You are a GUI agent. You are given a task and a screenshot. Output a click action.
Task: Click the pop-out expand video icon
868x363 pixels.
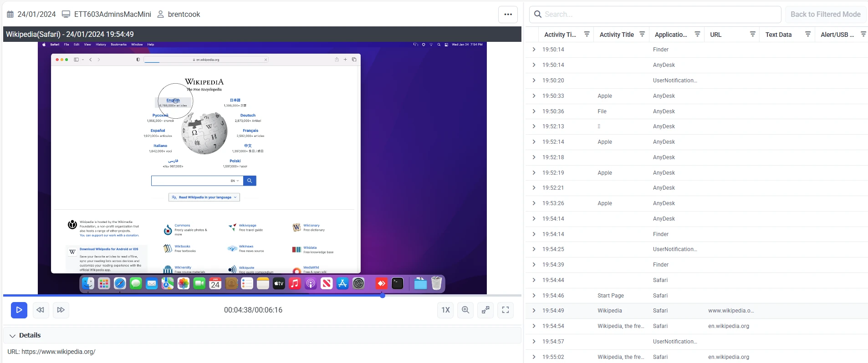click(x=485, y=310)
